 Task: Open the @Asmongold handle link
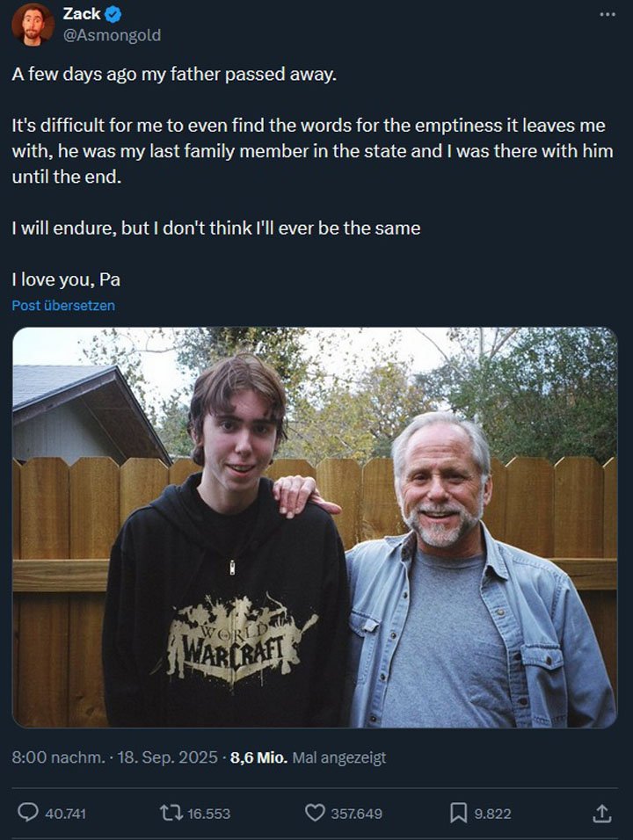click(x=112, y=35)
